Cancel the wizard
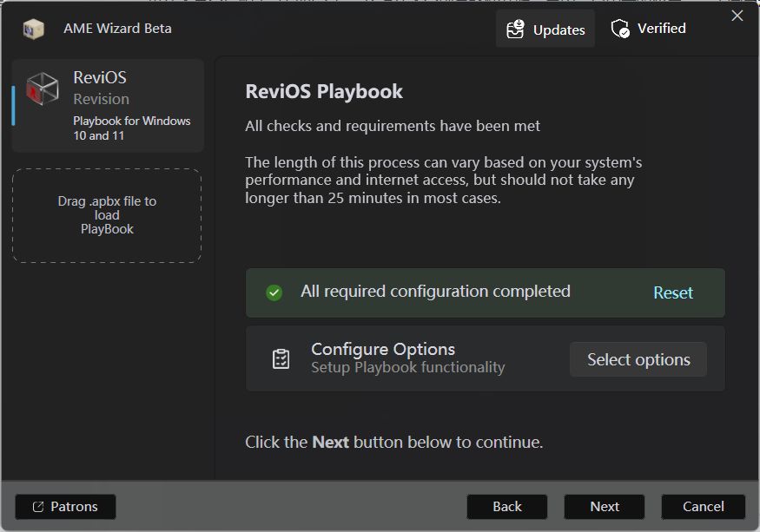Image resolution: width=760 pixels, height=532 pixels. tap(704, 506)
